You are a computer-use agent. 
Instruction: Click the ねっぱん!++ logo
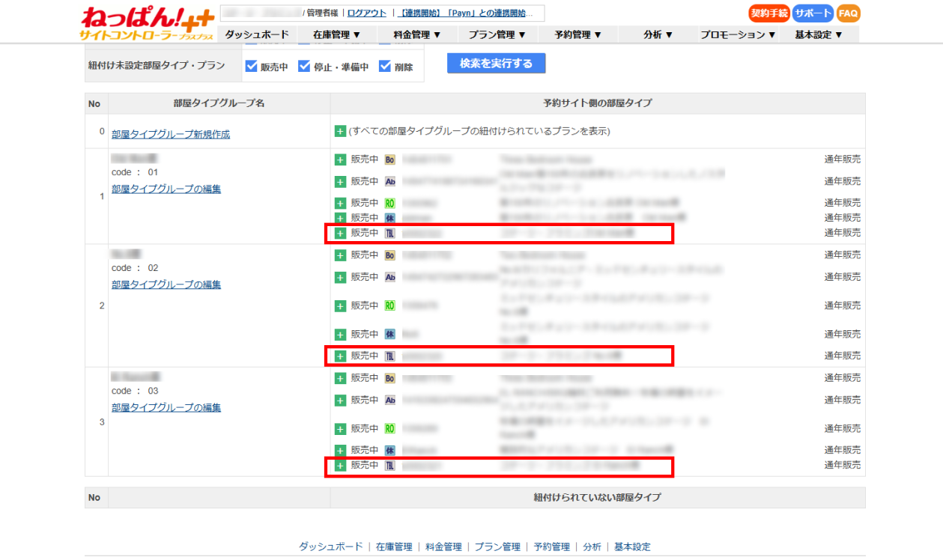click(x=146, y=23)
